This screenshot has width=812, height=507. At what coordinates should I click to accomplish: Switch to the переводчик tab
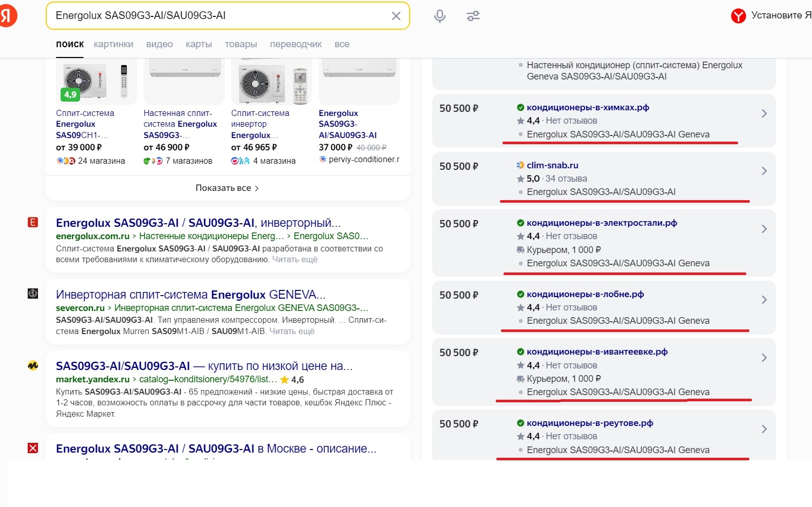296,44
